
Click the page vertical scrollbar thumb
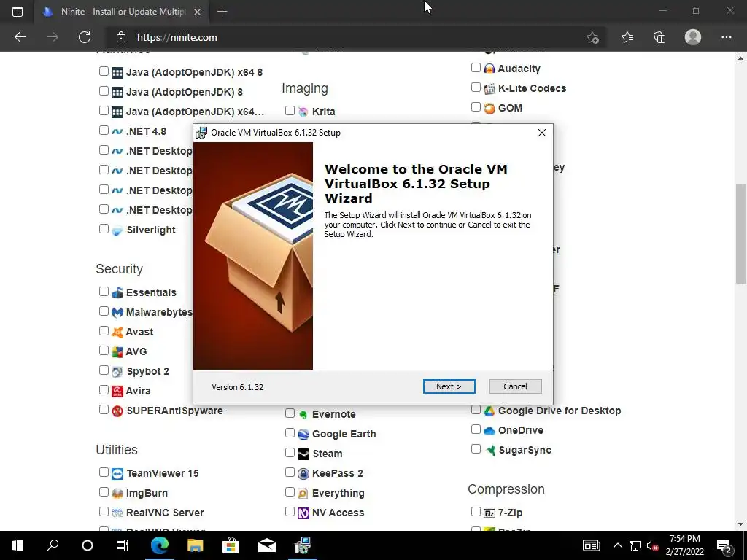[740, 233]
